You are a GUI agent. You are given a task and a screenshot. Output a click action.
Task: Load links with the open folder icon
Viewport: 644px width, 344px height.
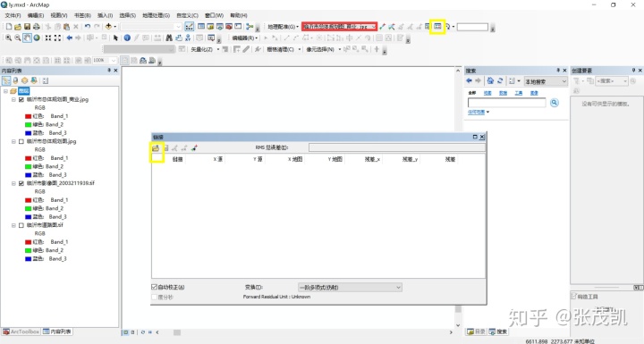[x=156, y=147]
